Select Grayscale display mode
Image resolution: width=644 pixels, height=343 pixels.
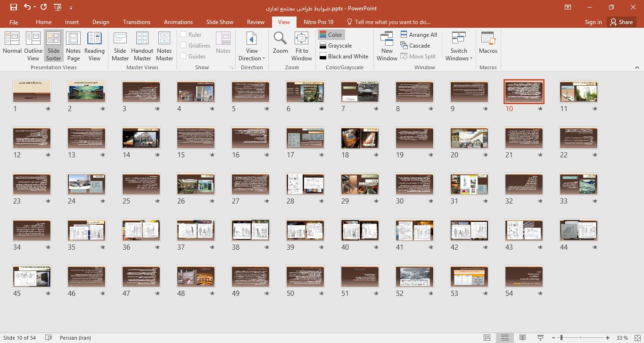click(336, 45)
